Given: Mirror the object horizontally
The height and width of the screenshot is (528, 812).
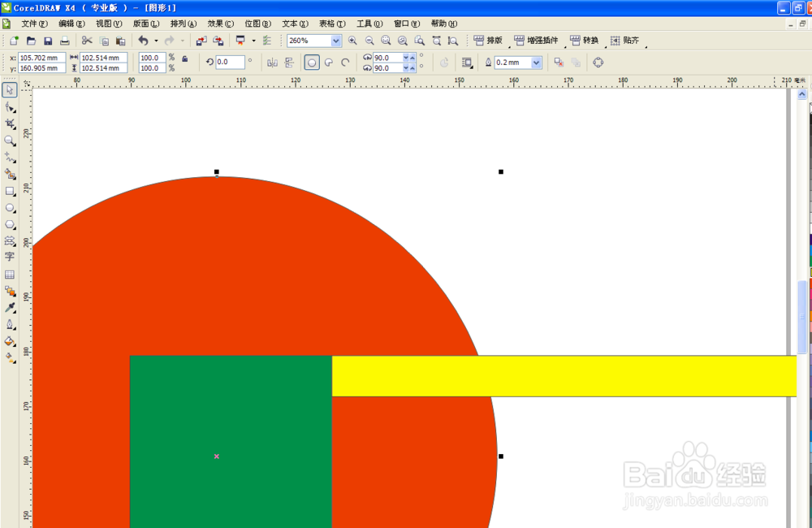Looking at the screenshot, I should click(x=272, y=63).
